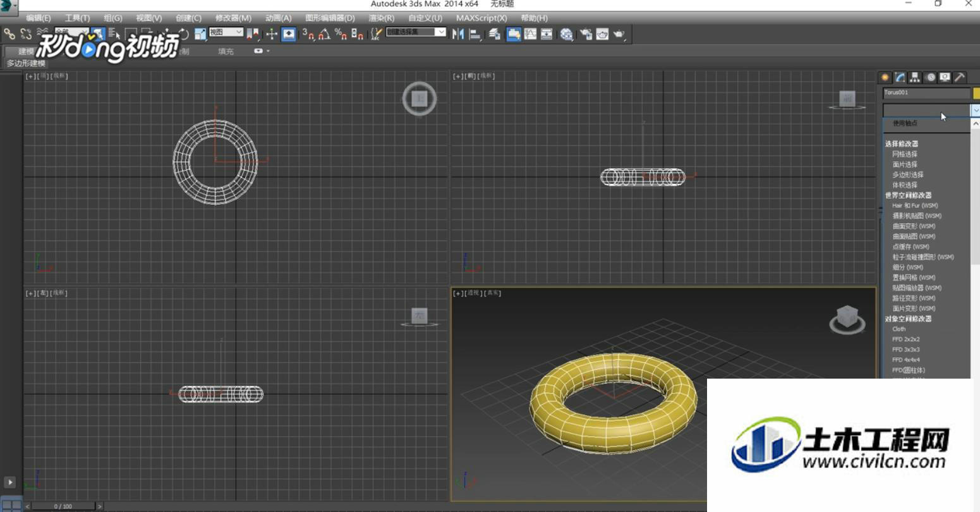Open the 工具(T) menu

click(x=77, y=18)
